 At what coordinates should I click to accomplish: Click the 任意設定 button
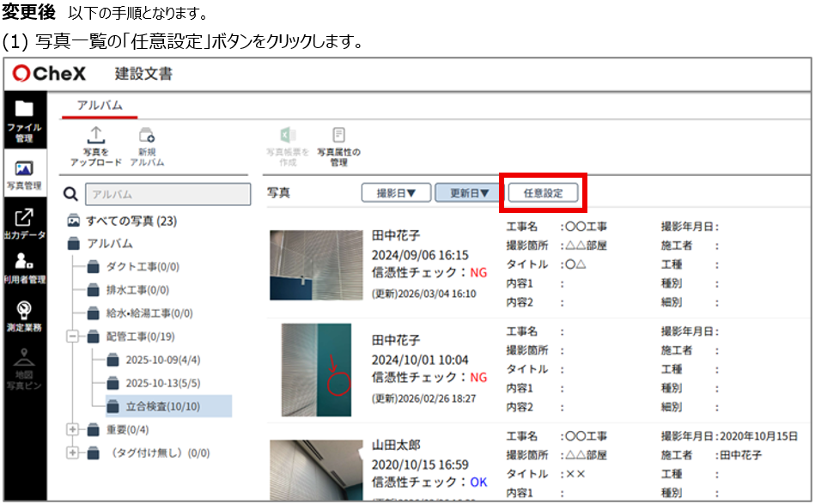click(543, 193)
